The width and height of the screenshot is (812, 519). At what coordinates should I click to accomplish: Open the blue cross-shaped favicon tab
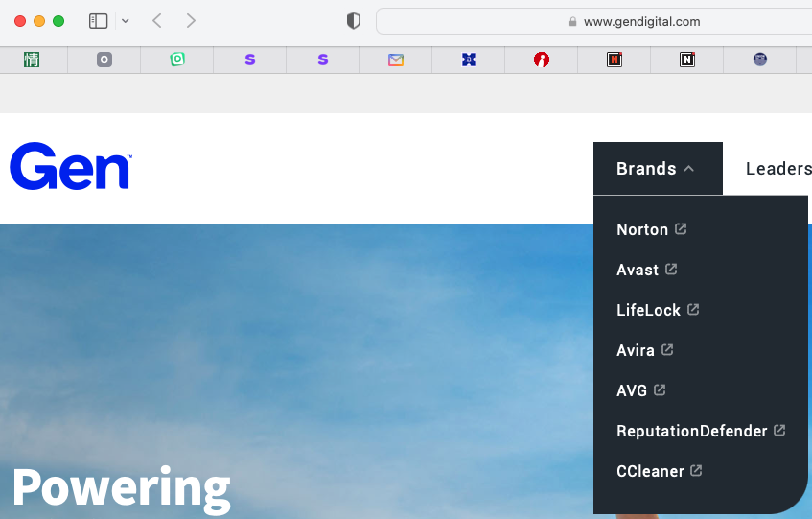469,59
